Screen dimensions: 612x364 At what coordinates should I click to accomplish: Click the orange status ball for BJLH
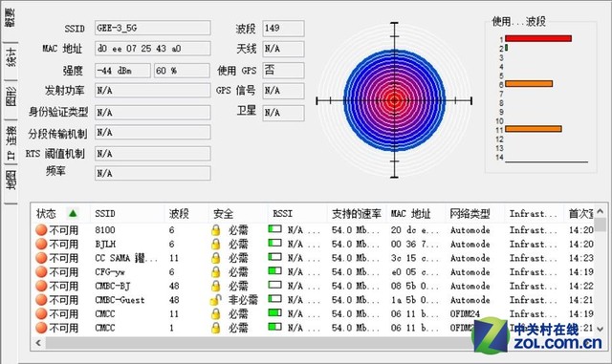41,244
